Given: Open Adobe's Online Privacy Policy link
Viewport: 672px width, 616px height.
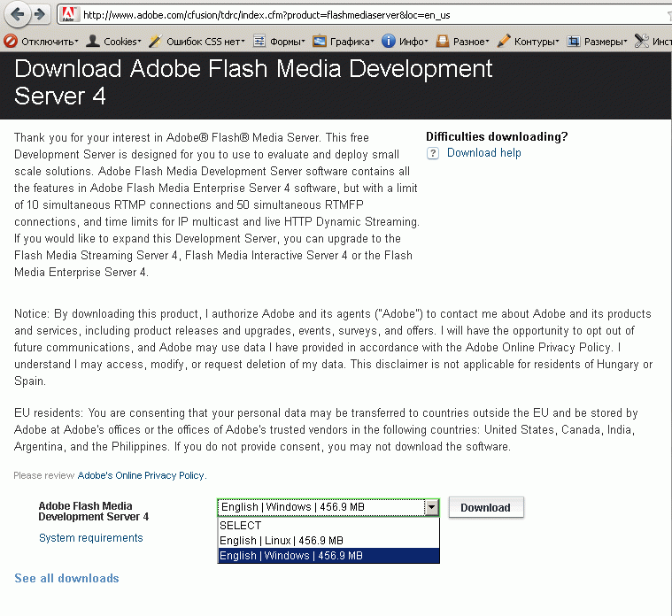Looking at the screenshot, I should click(x=141, y=475).
